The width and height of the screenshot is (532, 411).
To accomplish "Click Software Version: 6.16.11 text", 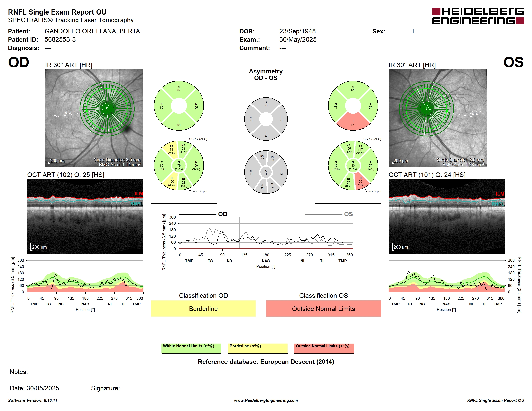I will click(33, 400).
